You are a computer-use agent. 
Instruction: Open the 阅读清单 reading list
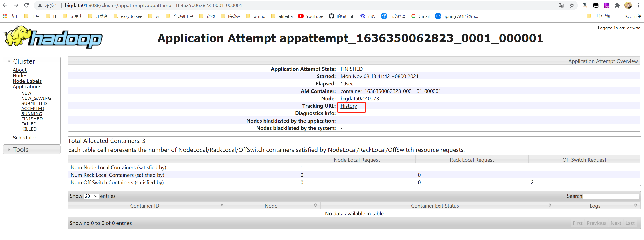coord(629,16)
